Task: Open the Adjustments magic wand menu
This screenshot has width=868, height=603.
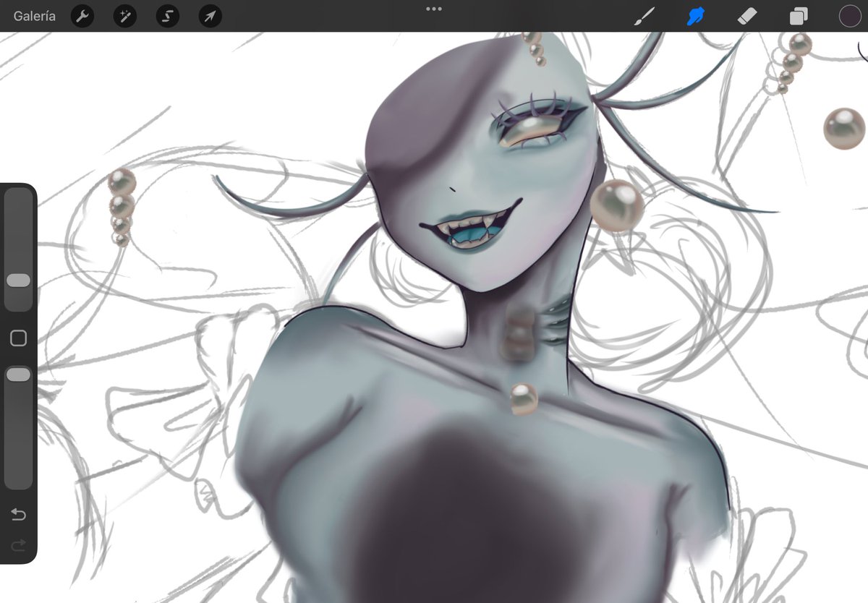Action: coord(124,15)
